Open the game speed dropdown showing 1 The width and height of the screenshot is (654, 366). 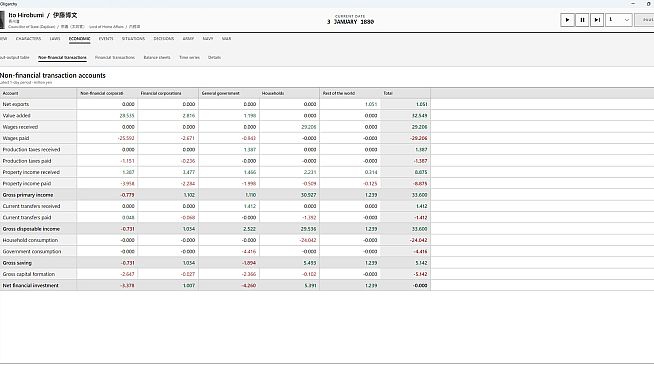pyautogui.click(x=619, y=20)
